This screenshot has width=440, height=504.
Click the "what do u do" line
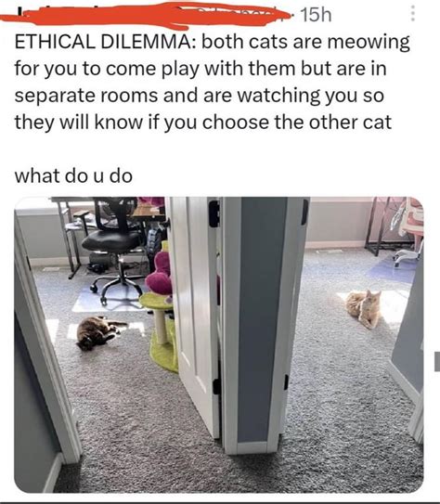click(73, 176)
